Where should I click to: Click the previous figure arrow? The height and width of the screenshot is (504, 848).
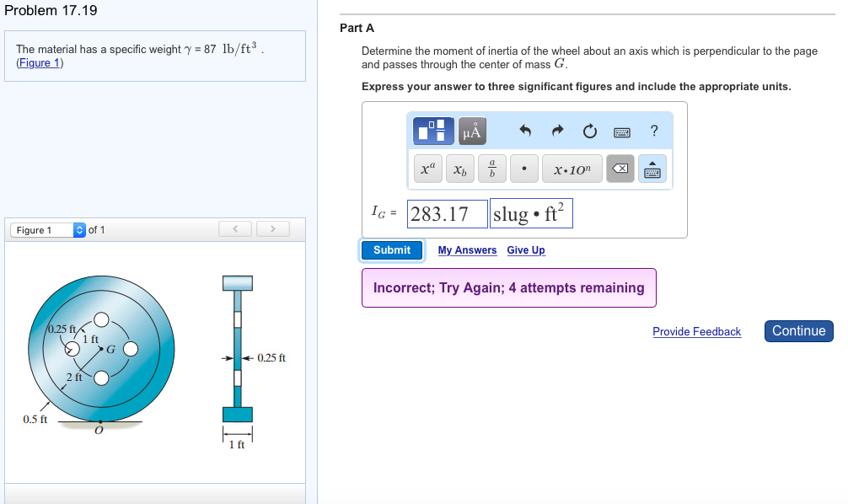pyautogui.click(x=235, y=228)
